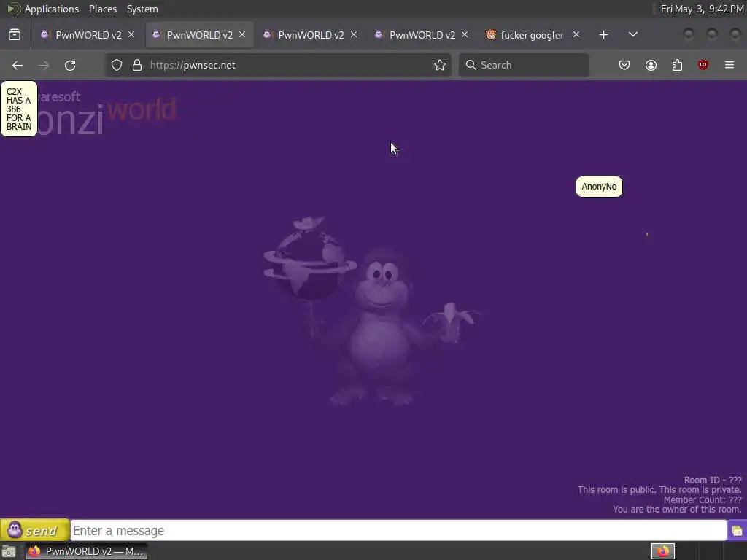Close the fucker googler tab
The width and height of the screenshot is (747, 560).
(x=576, y=35)
